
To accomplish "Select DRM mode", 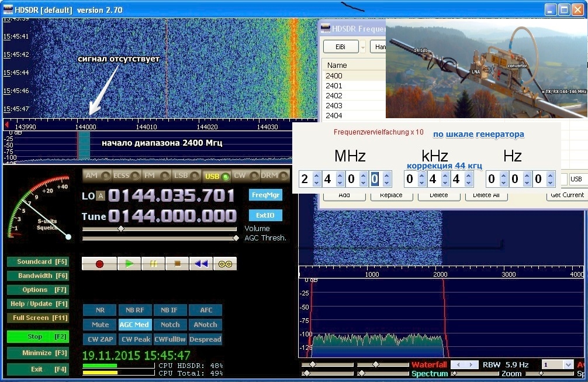I will click(x=275, y=175).
